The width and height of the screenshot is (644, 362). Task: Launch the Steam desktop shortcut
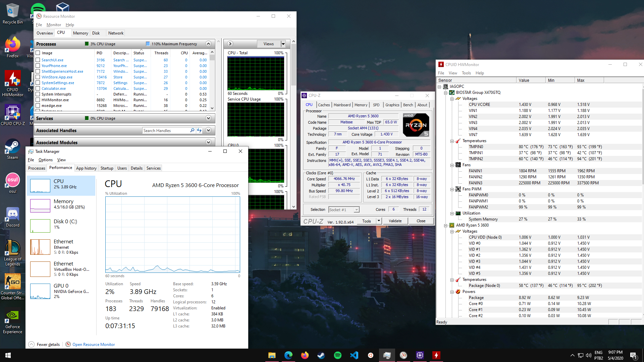(12, 149)
